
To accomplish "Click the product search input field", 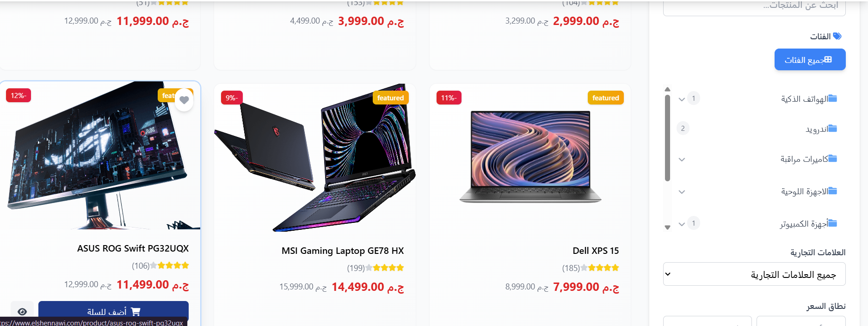I will [754, 7].
